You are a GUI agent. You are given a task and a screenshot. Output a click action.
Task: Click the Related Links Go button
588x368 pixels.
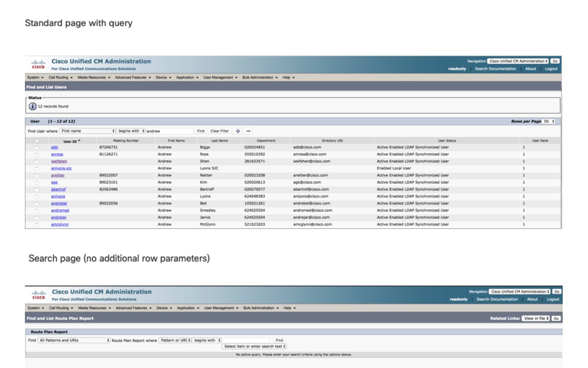tap(556, 318)
